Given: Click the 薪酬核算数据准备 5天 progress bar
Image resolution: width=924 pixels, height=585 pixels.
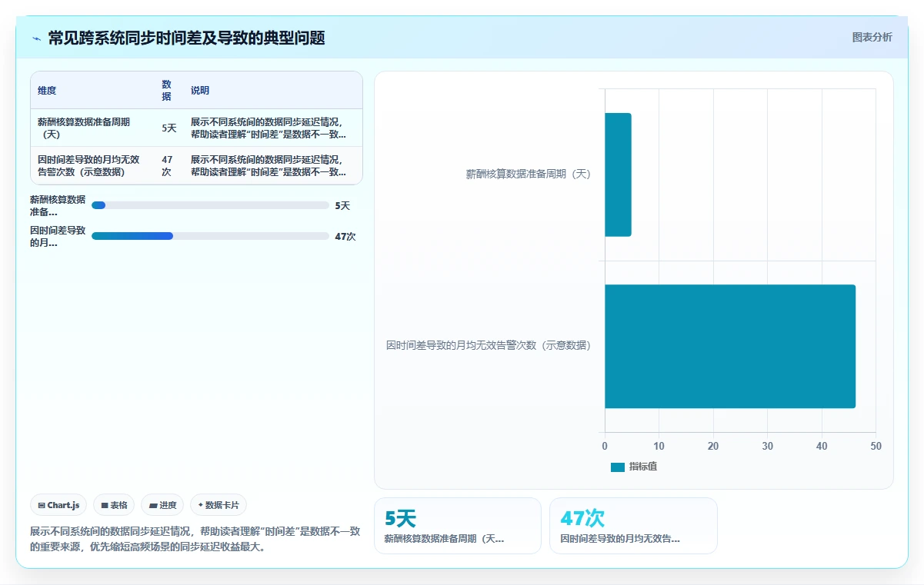Looking at the screenshot, I should click(210, 205).
